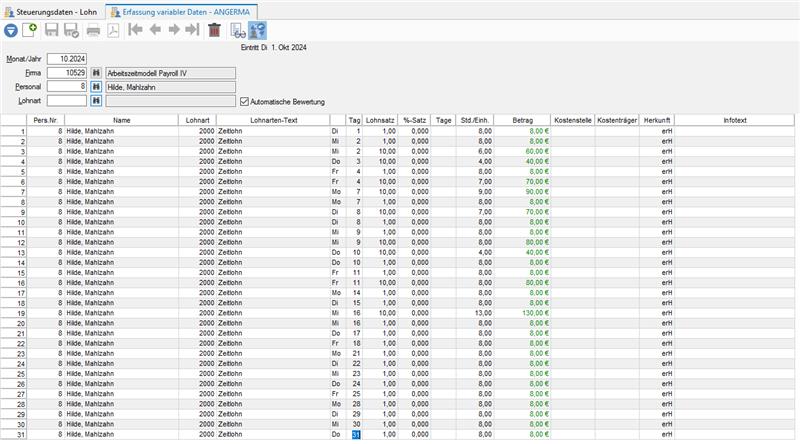Click the Lohnarten-Text column header
The height and width of the screenshot is (444, 800).
tap(273, 120)
